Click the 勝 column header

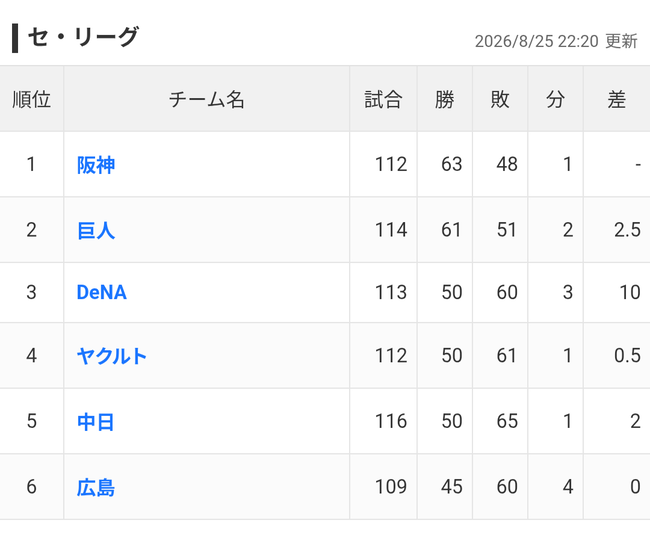point(445,99)
